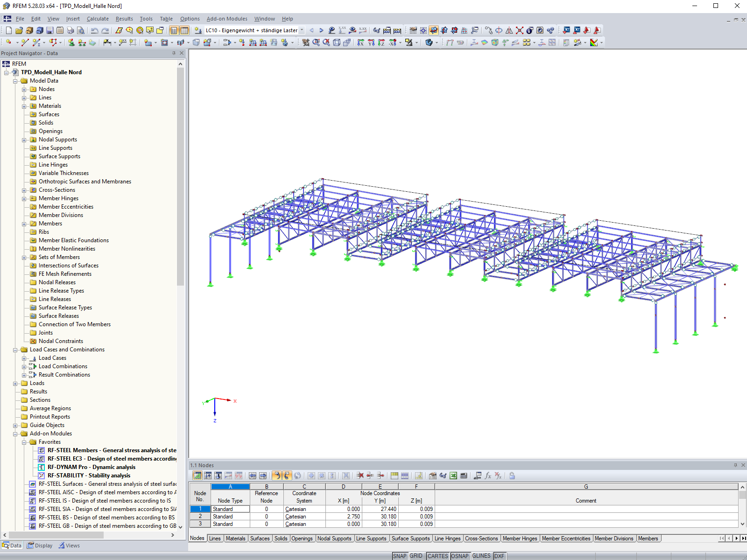The image size is (747, 560).
Task: Switch to the Cross-Sections table tab
Action: (x=481, y=539)
